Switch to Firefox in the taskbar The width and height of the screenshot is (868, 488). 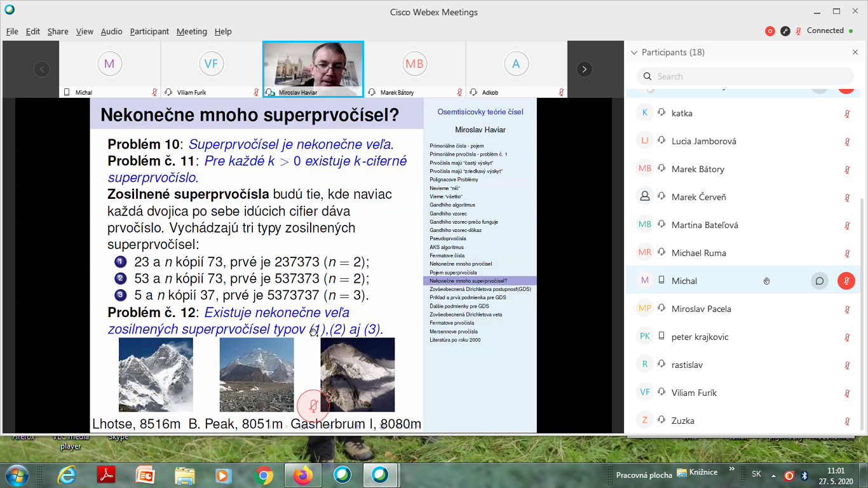tap(303, 475)
